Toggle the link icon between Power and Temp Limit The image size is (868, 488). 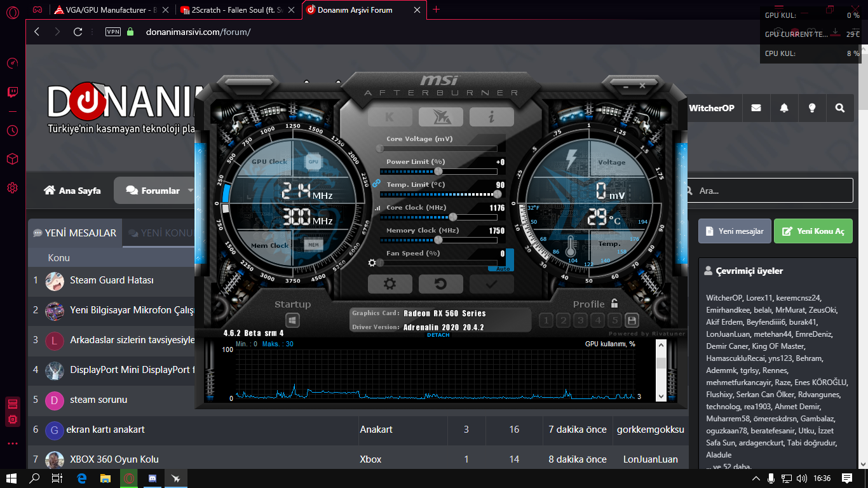pyautogui.click(x=376, y=183)
